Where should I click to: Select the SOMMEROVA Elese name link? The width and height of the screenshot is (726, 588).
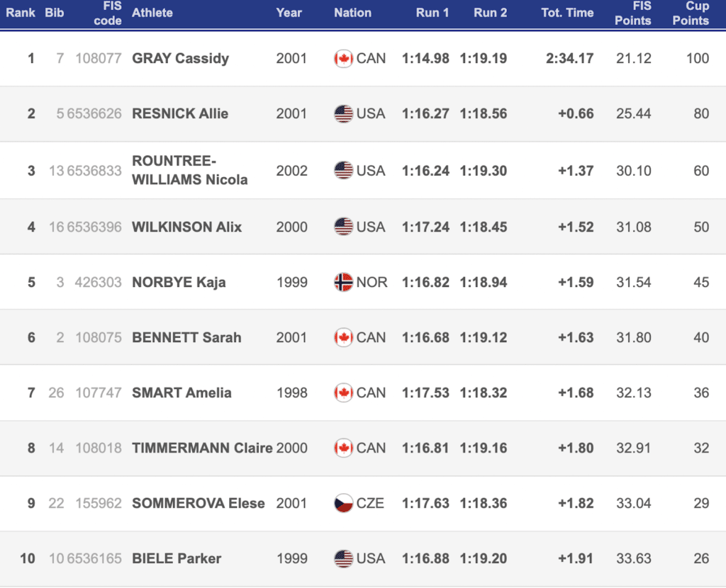click(x=198, y=504)
